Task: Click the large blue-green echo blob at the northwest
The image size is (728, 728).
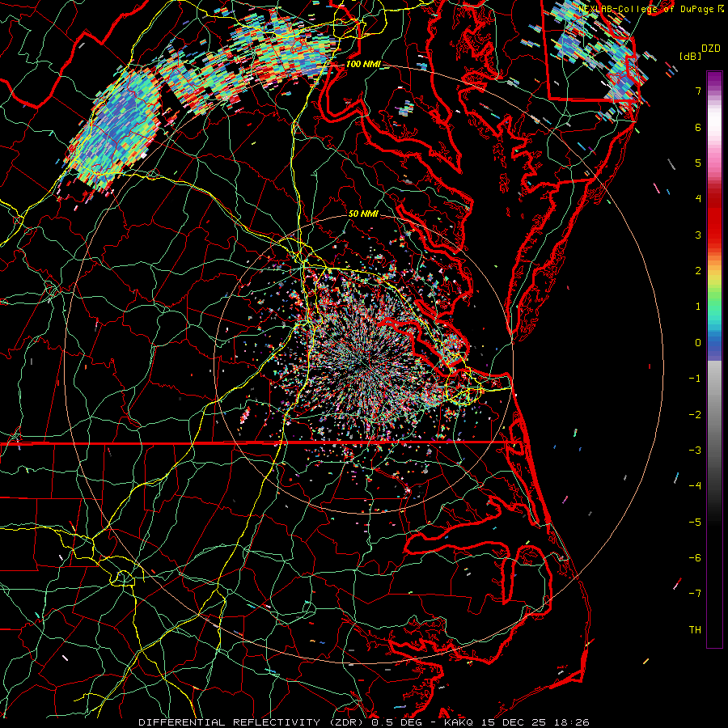Action: coord(114,130)
